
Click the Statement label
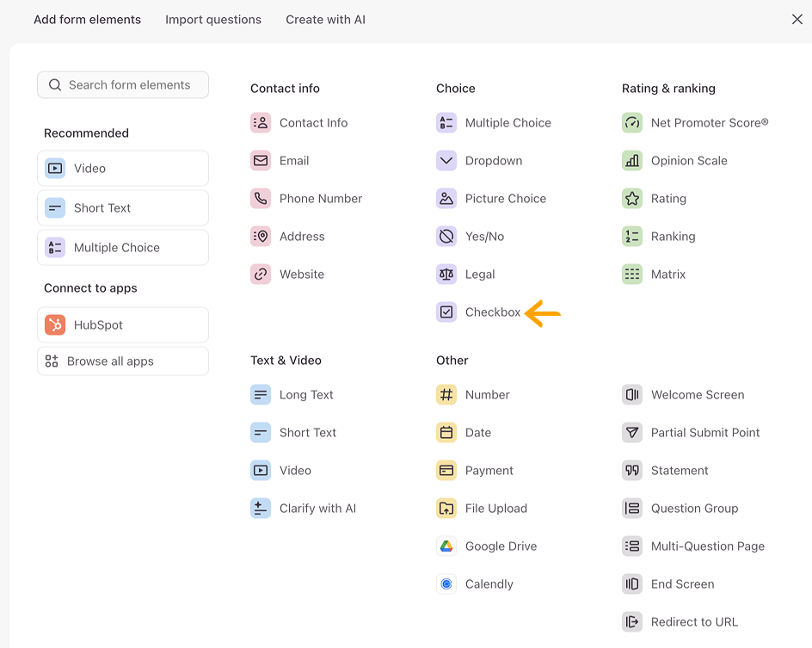tap(680, 471)
